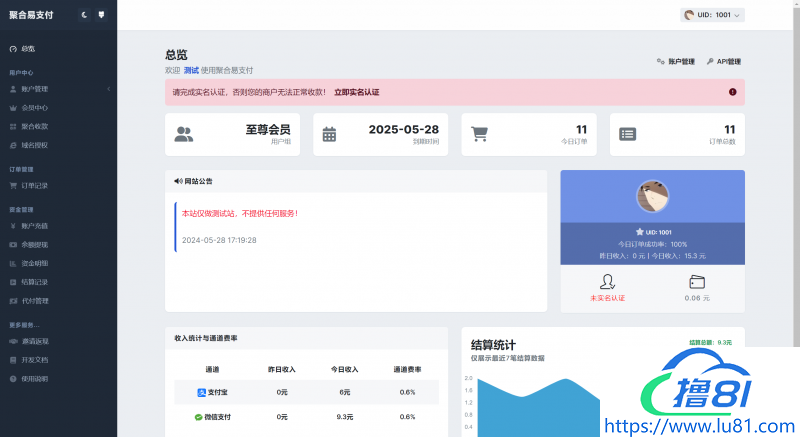Open 开发文档 from the sidebar
Screen dimensions: 800x437
(x=34, y=359)
